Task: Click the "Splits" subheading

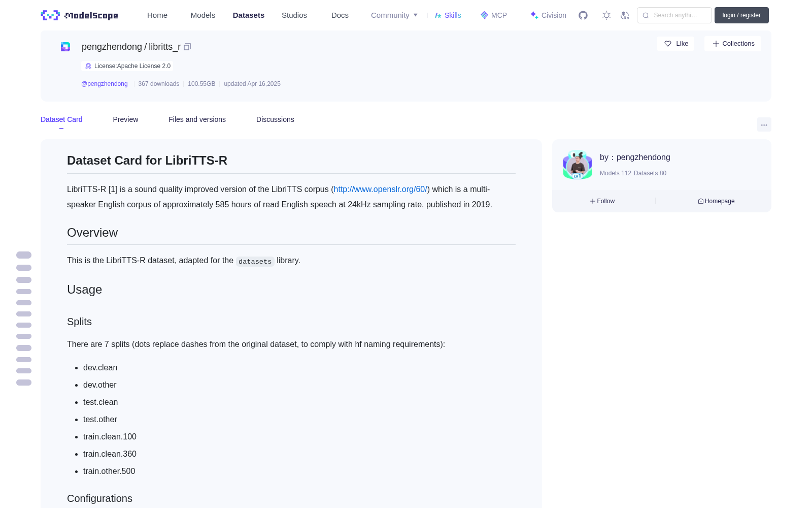Action: point(80,322)
